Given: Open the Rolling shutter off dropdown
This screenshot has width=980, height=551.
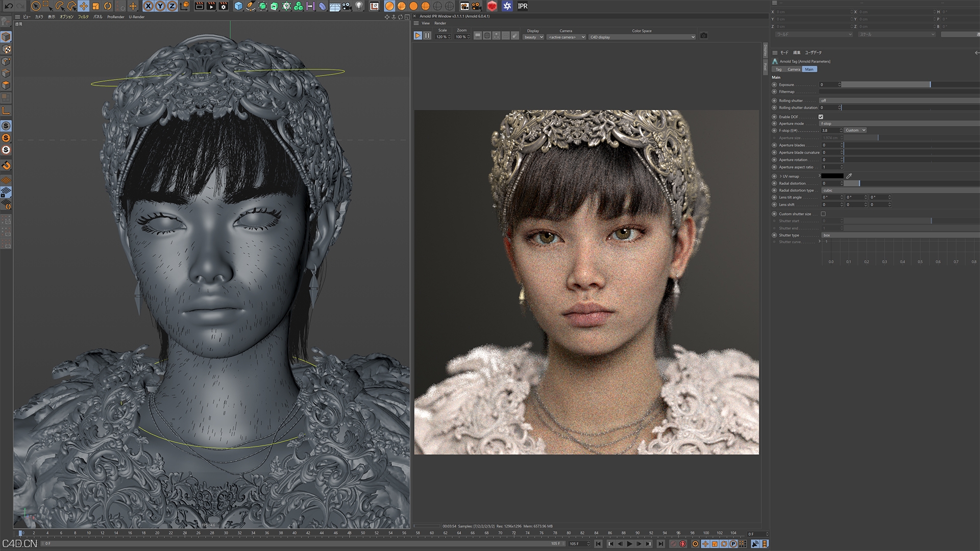Looking at the screenshot, I should [x=899, y=101].
